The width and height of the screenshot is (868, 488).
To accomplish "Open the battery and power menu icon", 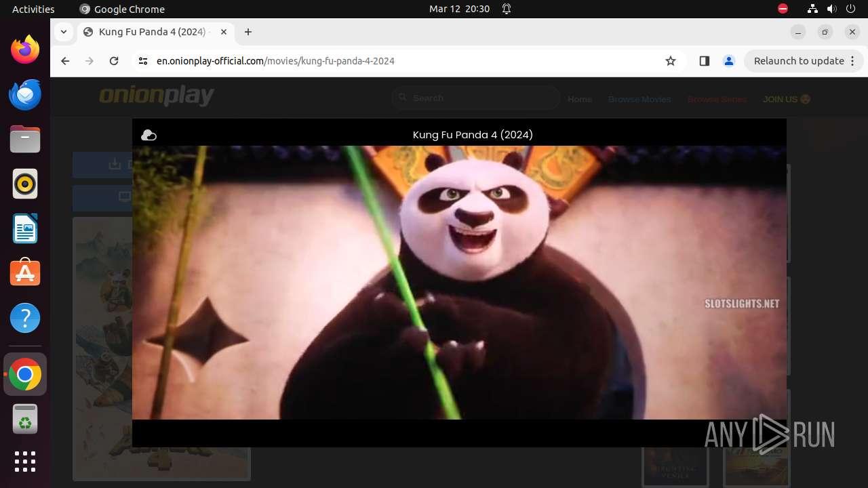I will [x=851, y=9].
